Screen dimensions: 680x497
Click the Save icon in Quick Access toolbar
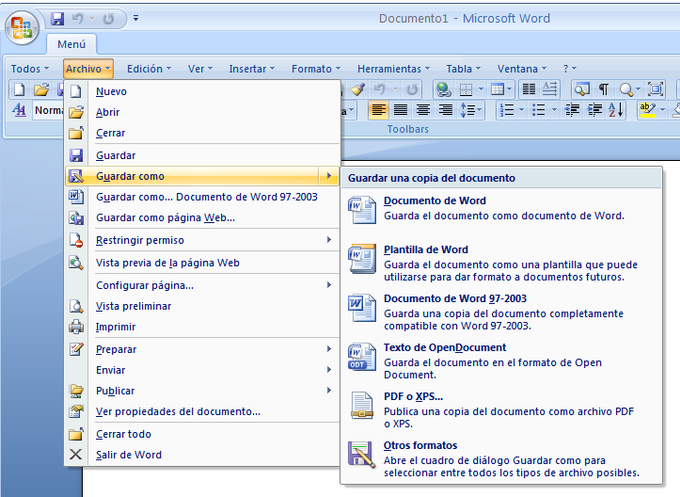57,19
